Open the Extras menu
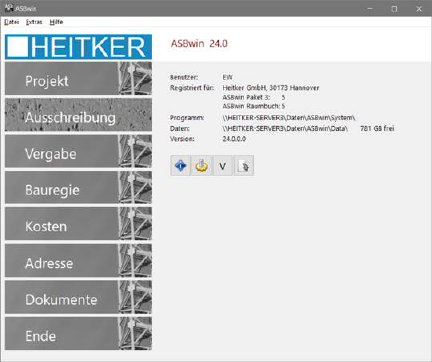The image size is (432, 362). point(34,22)
